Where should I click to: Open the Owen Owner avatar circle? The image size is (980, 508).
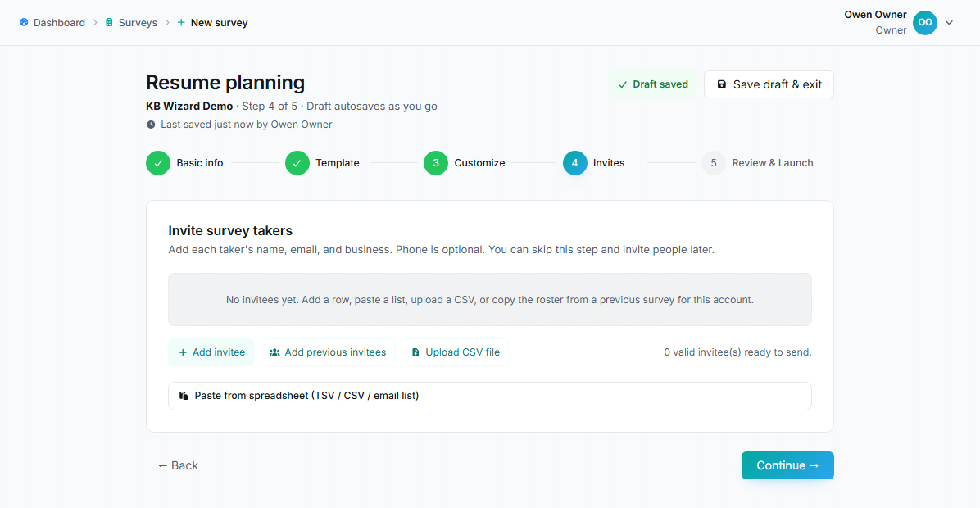(925, 22)
